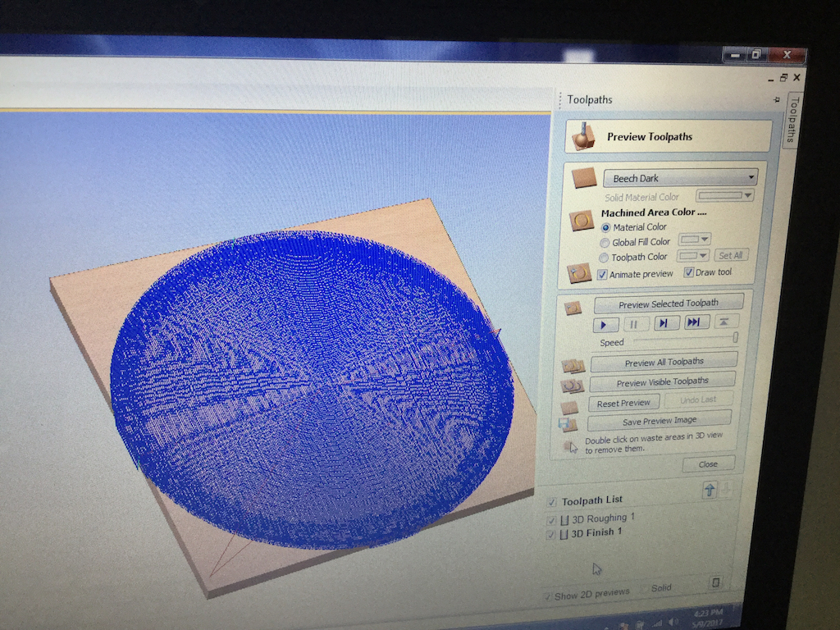Click Save Preview Image button
Image resolution: width=840 pixels, height=630 pixels.
pos(660,421)
